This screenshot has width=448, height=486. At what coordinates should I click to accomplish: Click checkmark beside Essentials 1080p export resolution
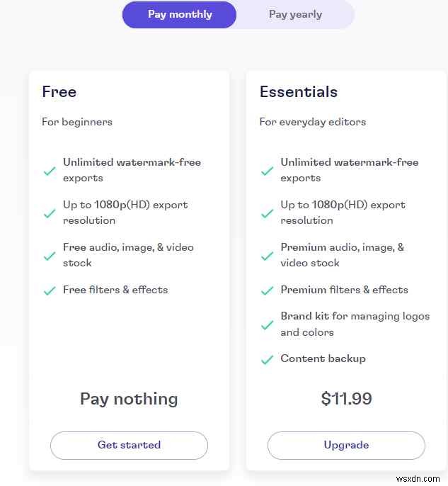[267, 213]
